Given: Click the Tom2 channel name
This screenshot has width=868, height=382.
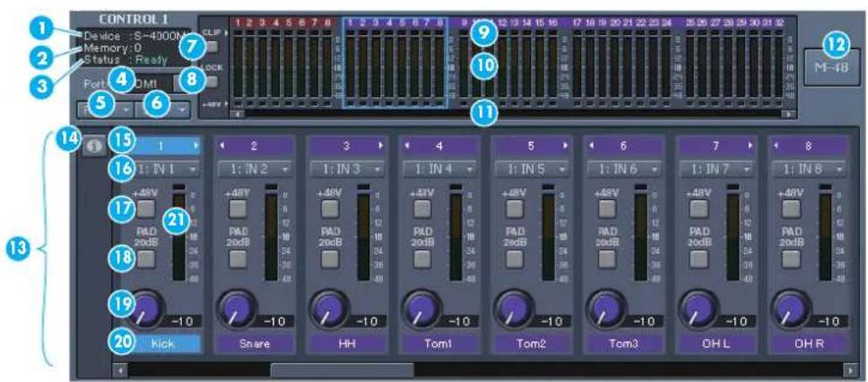Looking at the screenshot, I should (532, 343).
